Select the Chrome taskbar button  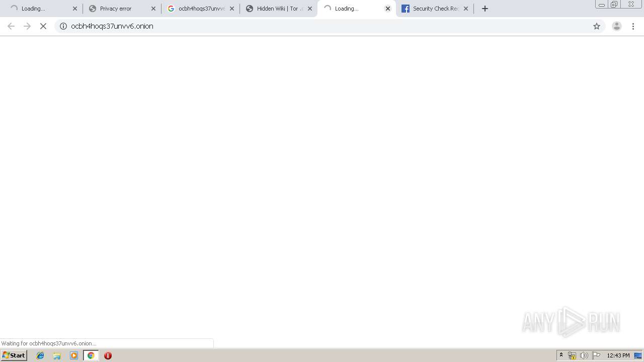point(91,355)
